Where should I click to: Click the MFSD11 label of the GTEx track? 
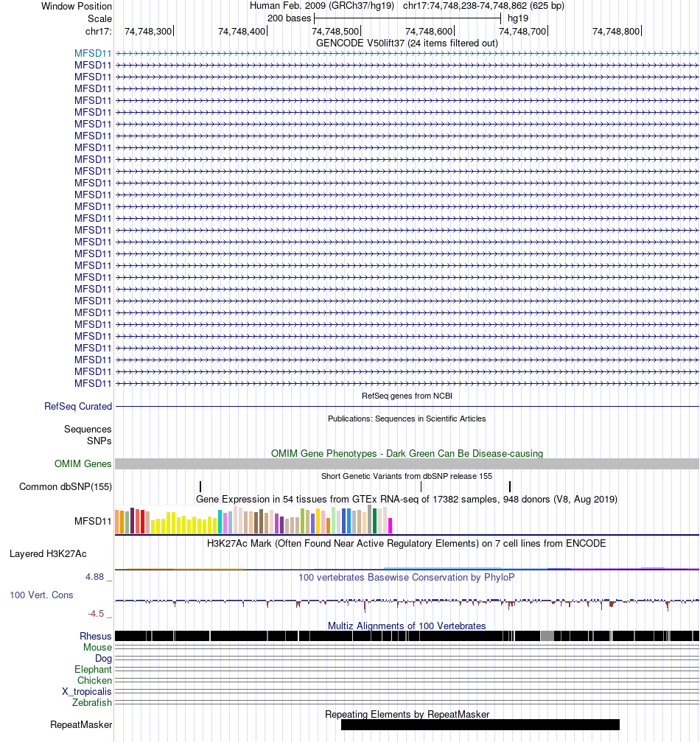93,522
